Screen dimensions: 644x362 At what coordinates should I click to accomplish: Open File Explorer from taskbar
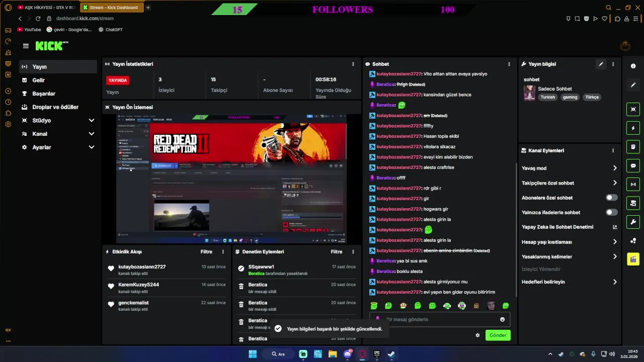tap(333, 354)
